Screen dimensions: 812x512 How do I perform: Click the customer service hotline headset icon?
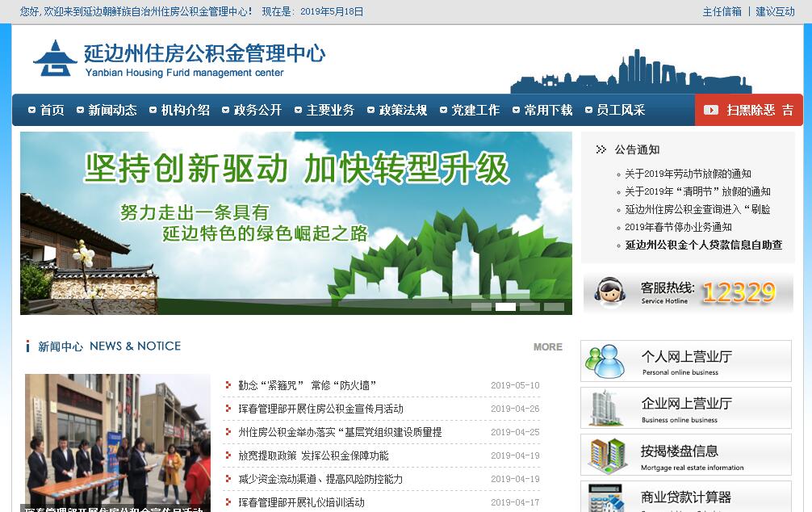tap(610, 292)
